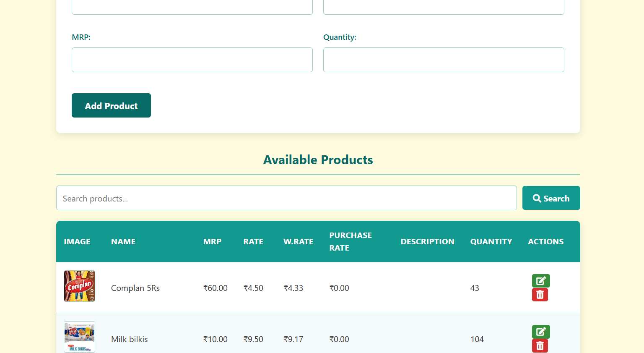This screenshot has width=644, height=353.
Task: Click the Quantity input field
Action: tap(444, 60)
